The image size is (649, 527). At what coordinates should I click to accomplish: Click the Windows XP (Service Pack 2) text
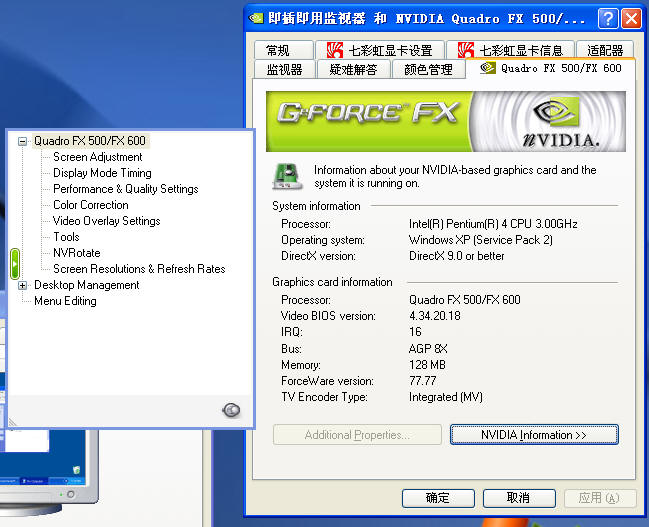(481, 240)
